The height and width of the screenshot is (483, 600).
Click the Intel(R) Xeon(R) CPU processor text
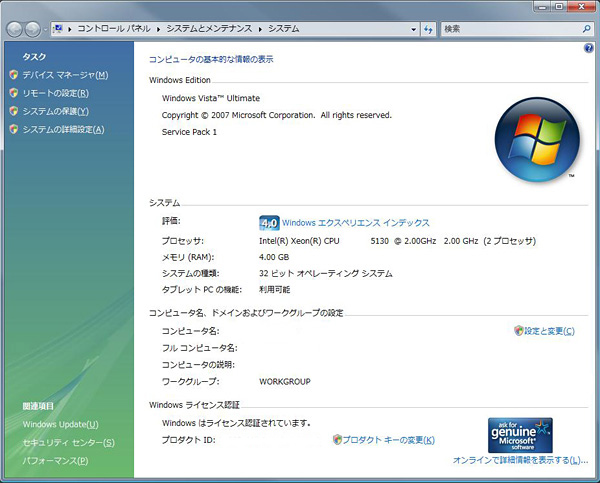[x=299, y=241]
